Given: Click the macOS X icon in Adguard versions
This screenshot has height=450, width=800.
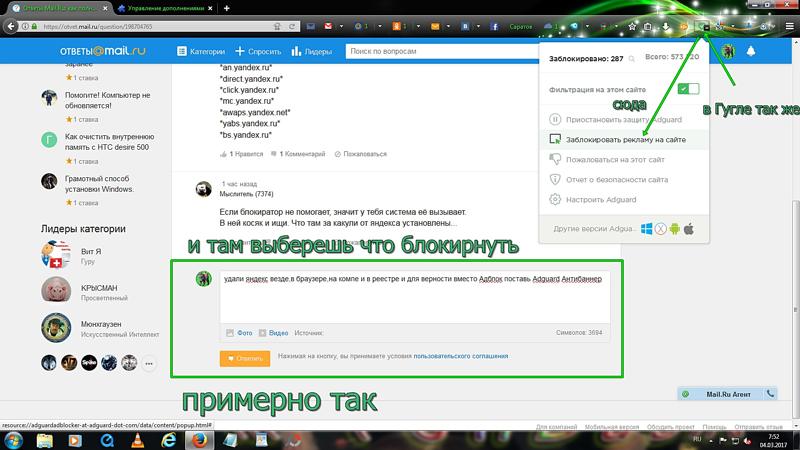Looking at the screenshot, I should point(661,229).
